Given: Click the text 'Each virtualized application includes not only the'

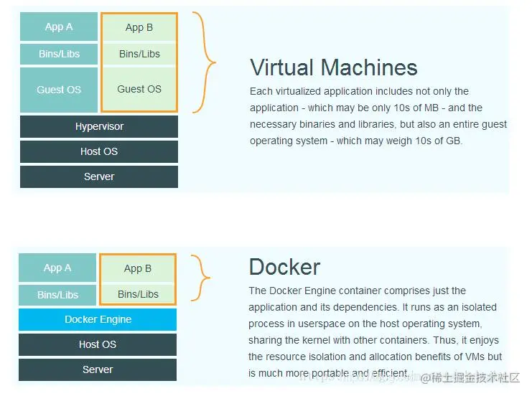Looking at the screenshot, I should pos(359,91).
